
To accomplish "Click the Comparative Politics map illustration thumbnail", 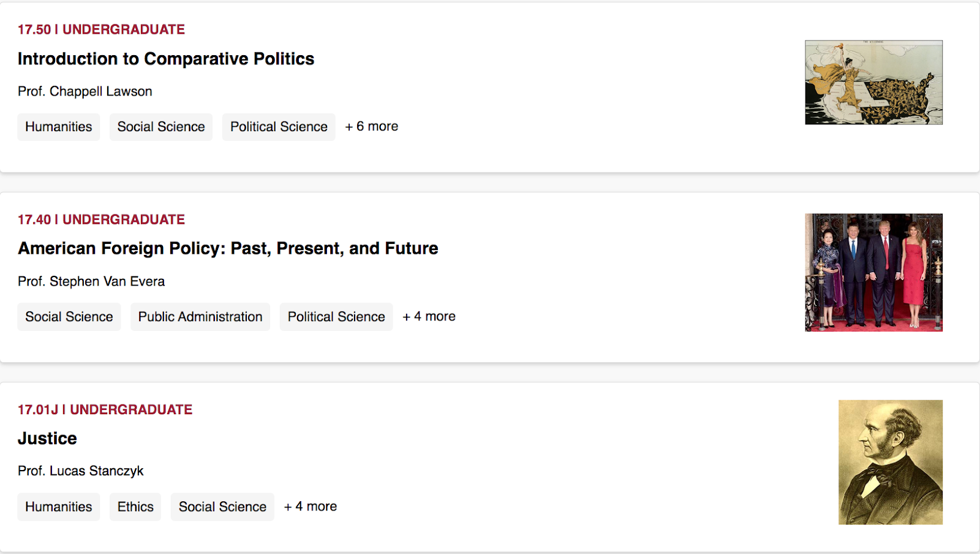I will 873,83.
